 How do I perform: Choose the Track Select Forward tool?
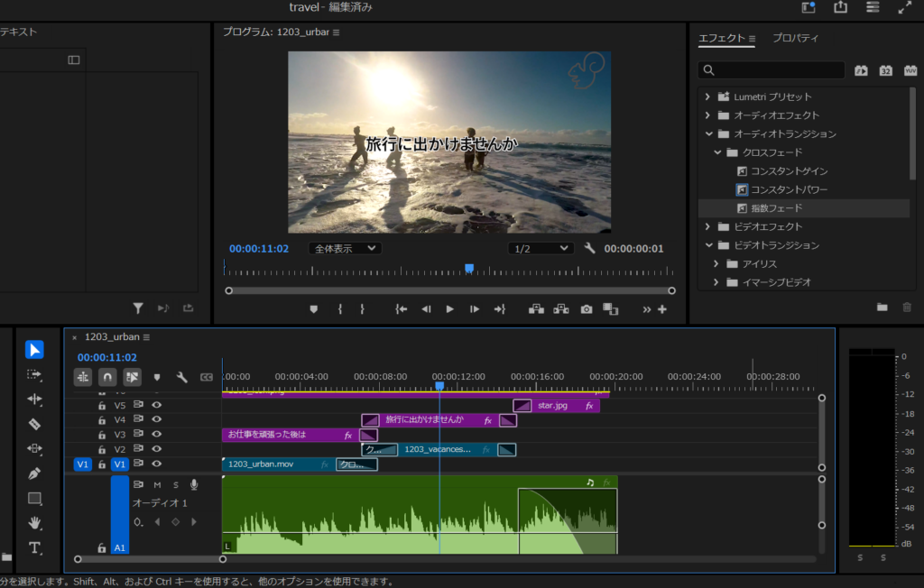point(34,374)
